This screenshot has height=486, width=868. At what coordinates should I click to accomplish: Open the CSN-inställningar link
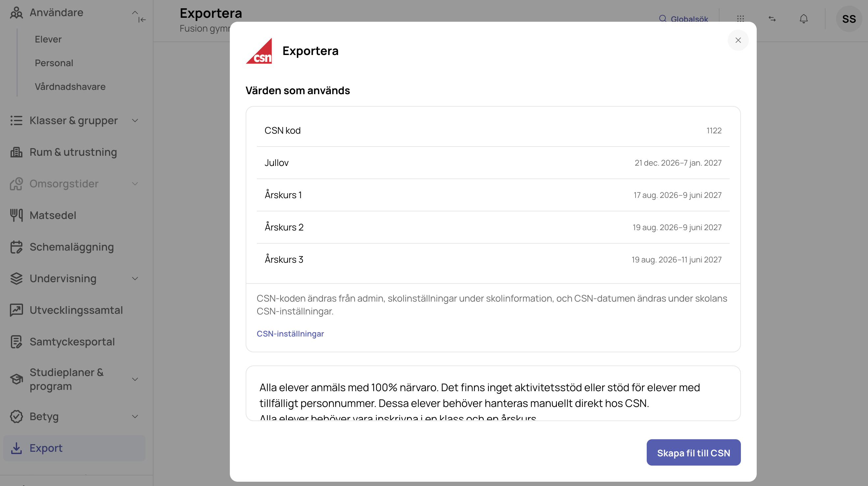(290, 334)
